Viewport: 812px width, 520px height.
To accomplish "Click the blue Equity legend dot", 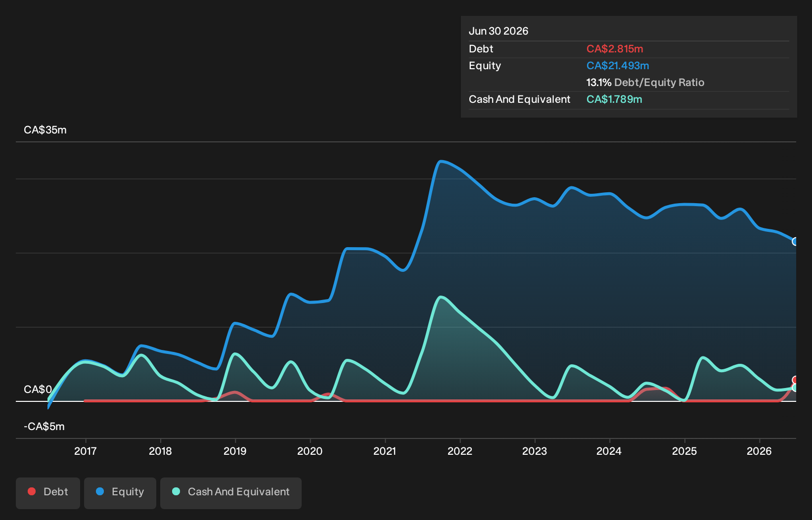I will [100, 491].
